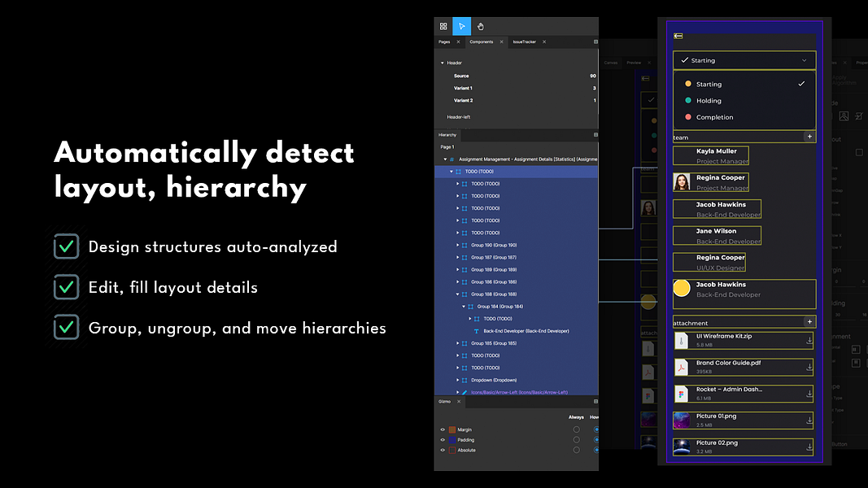
Task: Add a member with the team plus icon
Action: point(810,137)
